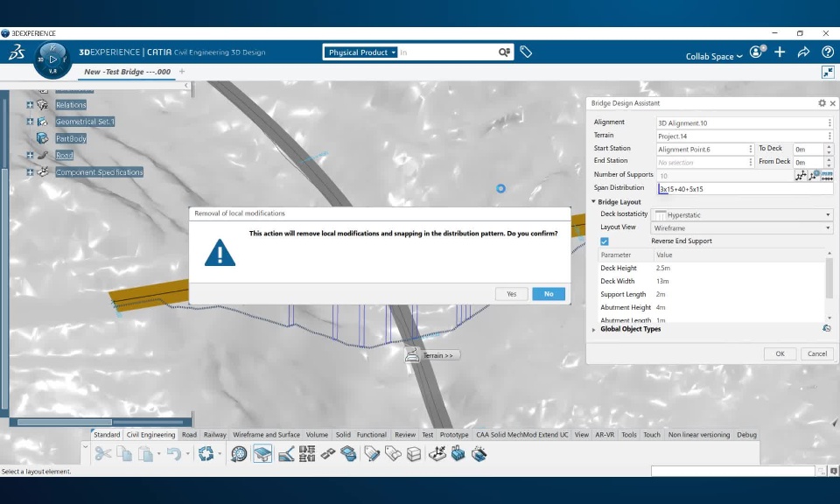Screen dimensions: 840x504
Task: Click the grid pattern layout icon
Action: pyautogui.click(x=307, y=454)
